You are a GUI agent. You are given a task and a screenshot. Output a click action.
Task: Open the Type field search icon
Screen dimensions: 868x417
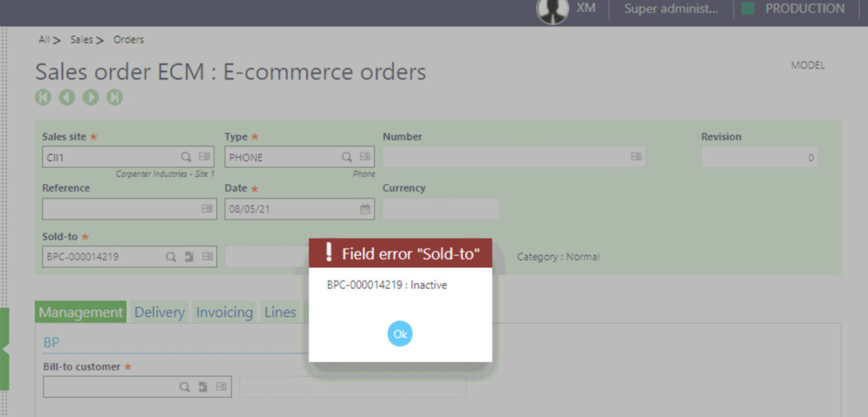pos(347,157)
